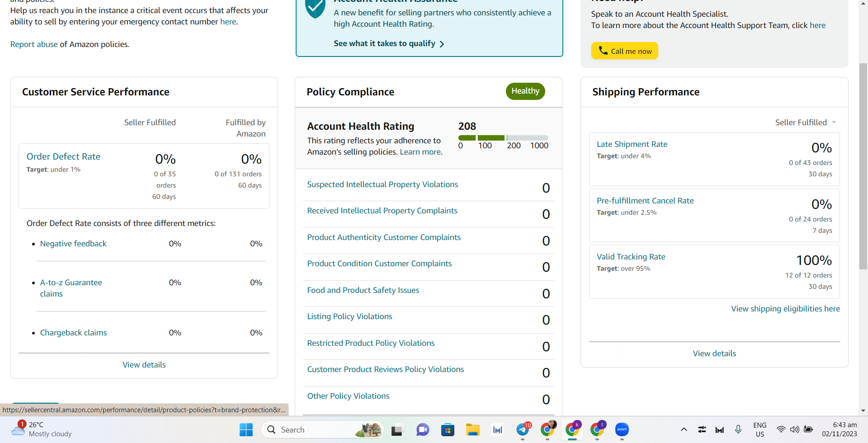Open the volume control in system tray

tap(794, 429)
